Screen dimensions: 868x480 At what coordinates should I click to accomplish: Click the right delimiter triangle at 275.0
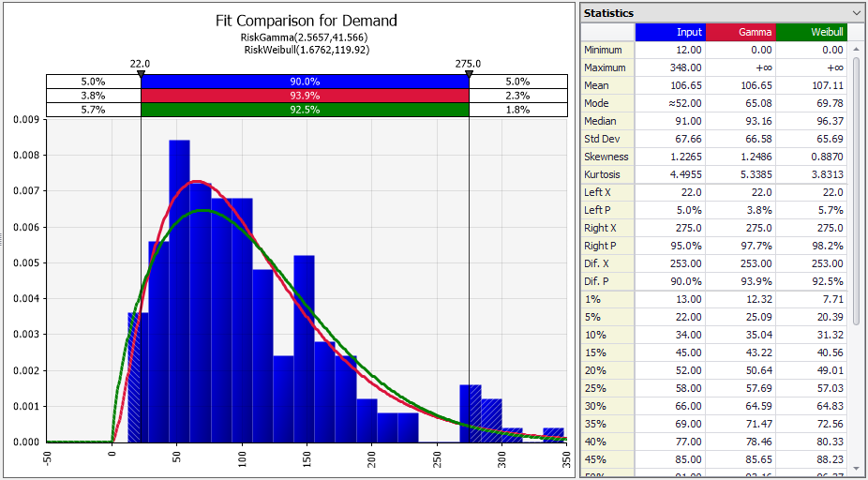(x=469, y=72)
